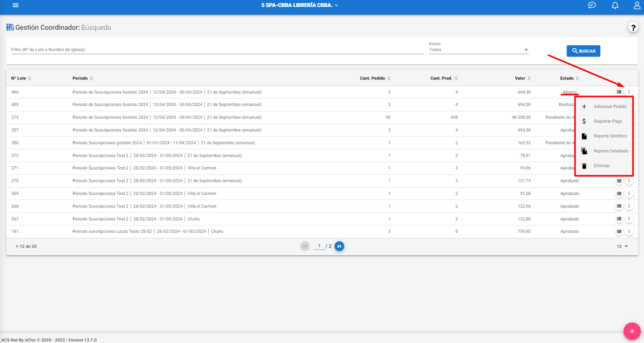The image size is (644, 343).
Task: Sort by Cant. Pedido column
Action: click(375, 78)
